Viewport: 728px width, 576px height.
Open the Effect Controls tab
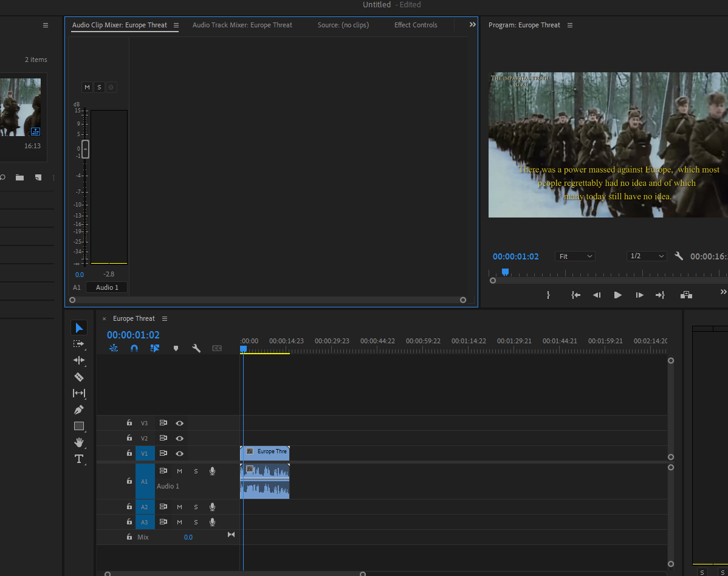(x=416, y=25)
